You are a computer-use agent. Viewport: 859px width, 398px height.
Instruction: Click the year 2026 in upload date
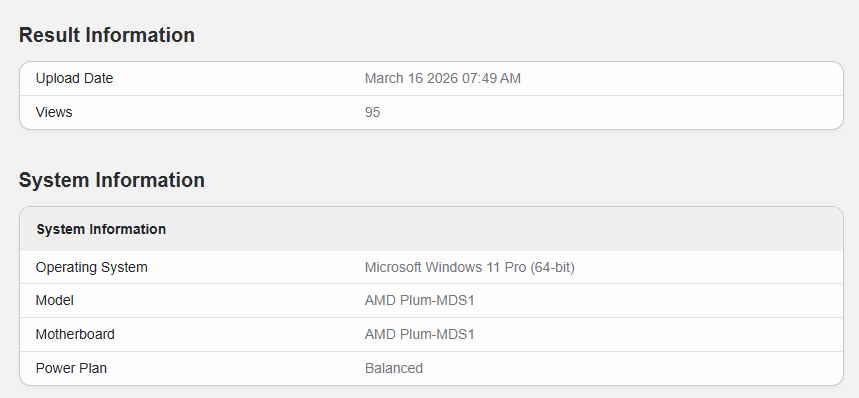(x=442, y=78)
